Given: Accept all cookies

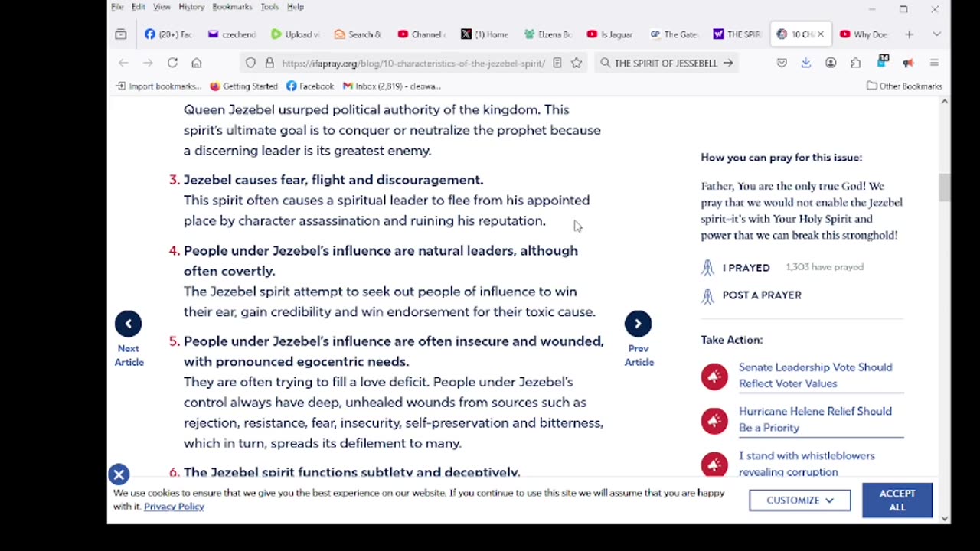Looking at the screenshot, I should click(x=897, y=500).
